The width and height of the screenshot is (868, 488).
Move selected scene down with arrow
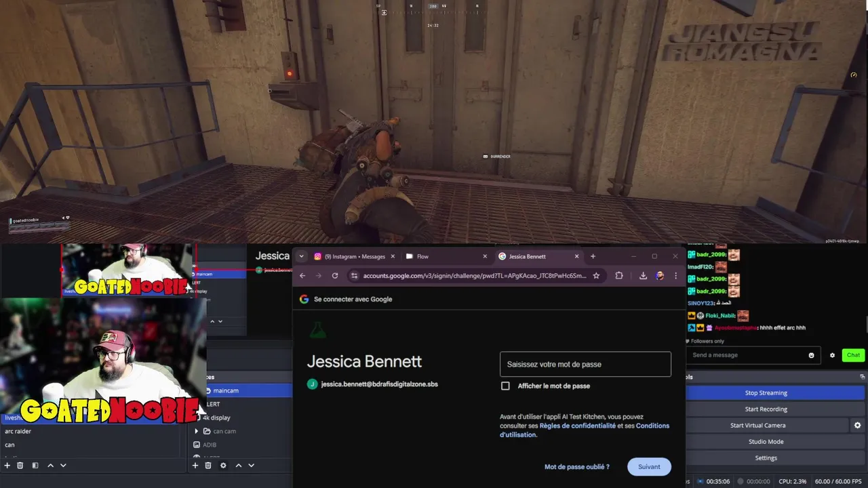[63, 466]
